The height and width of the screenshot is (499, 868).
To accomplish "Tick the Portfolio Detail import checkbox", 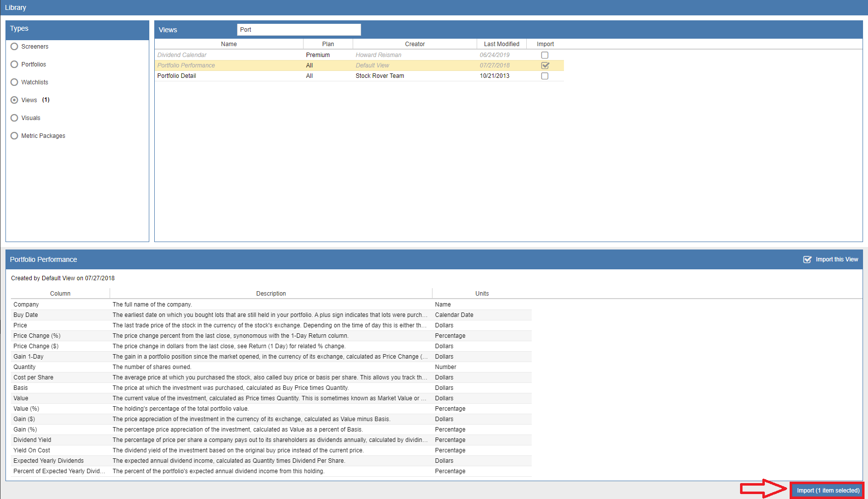I will 545,76.
